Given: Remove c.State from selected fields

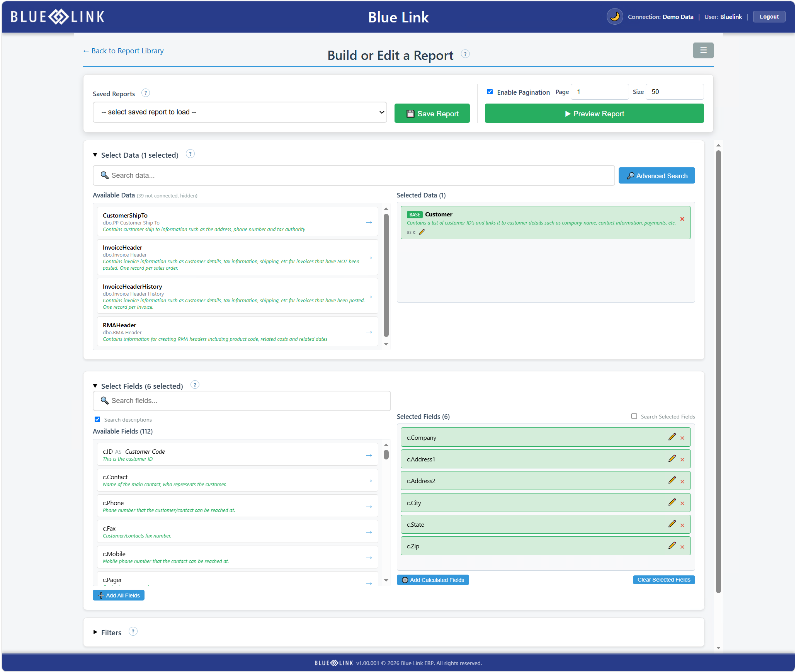Looking at the screenshot, I should (x=682, y=526).
